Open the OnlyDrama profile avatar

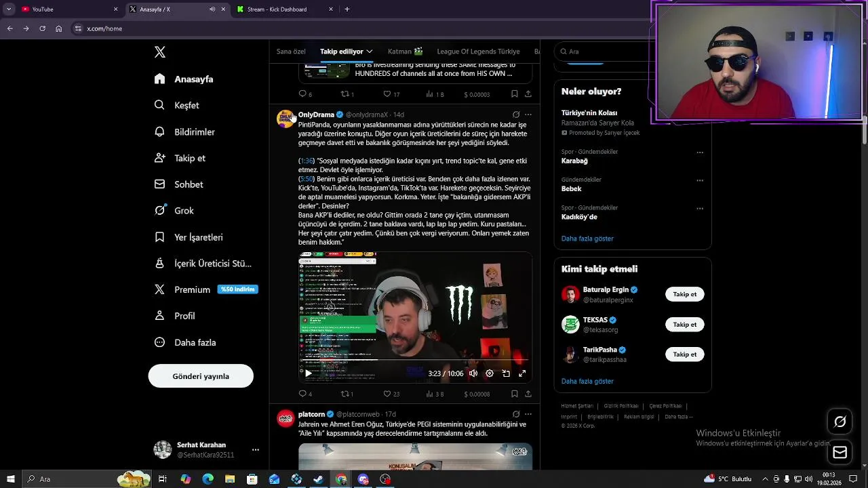click(285, 119)
